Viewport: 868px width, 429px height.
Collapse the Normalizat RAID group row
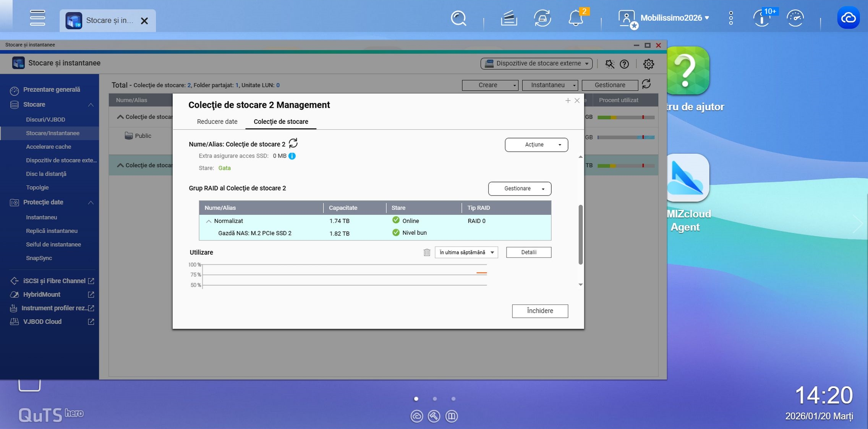pos(209,221)
